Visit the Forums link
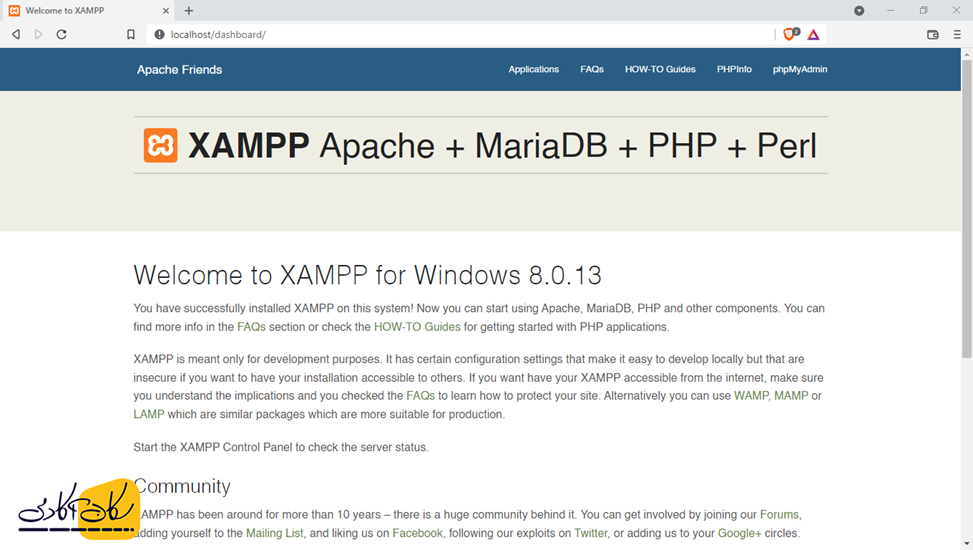Screen dimensions: 973x550 [779, 515]
